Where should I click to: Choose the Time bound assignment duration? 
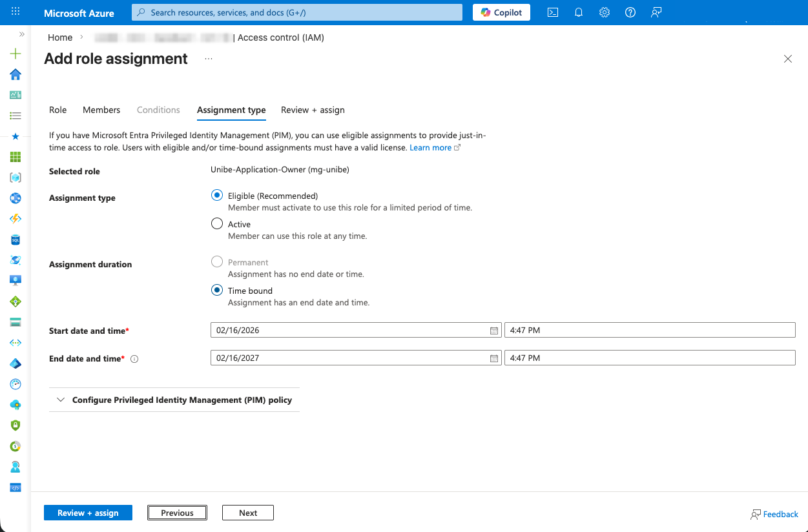218,291
